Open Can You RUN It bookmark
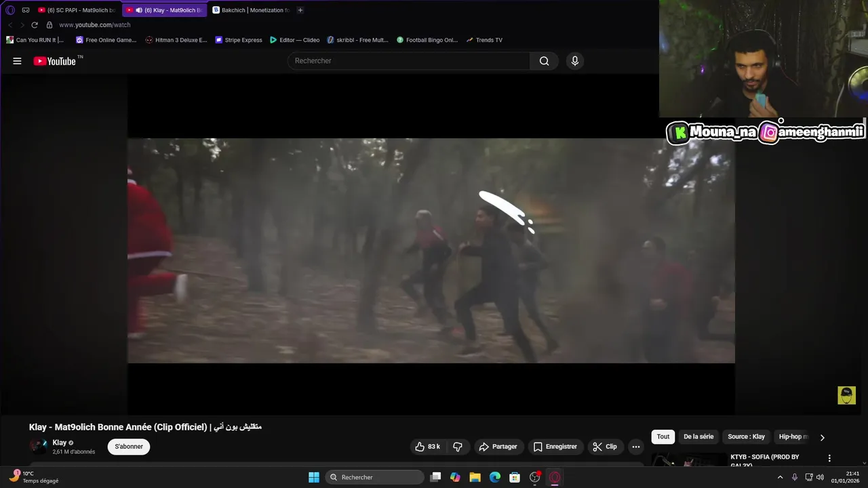868x488 pixels. click(35, 40)
